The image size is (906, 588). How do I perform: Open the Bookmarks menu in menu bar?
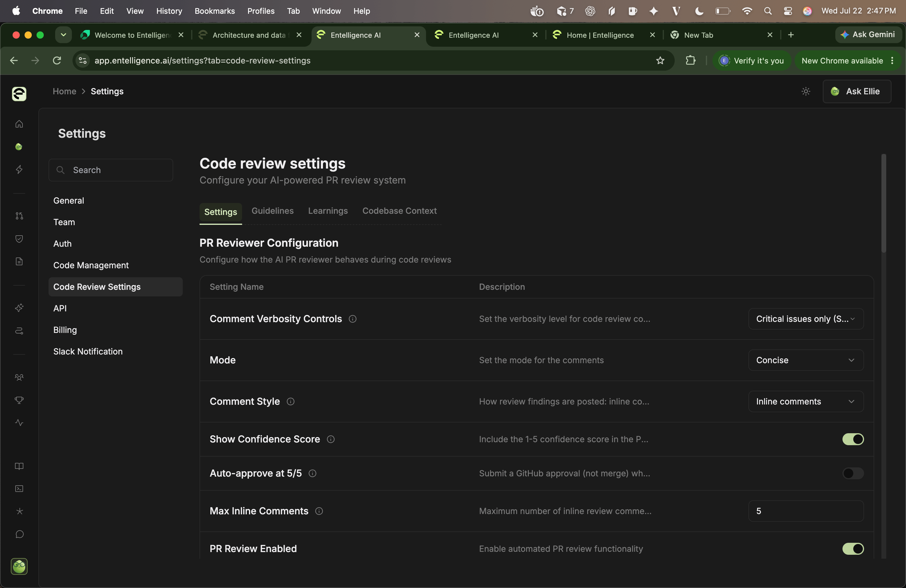click(x=214, y=11)
